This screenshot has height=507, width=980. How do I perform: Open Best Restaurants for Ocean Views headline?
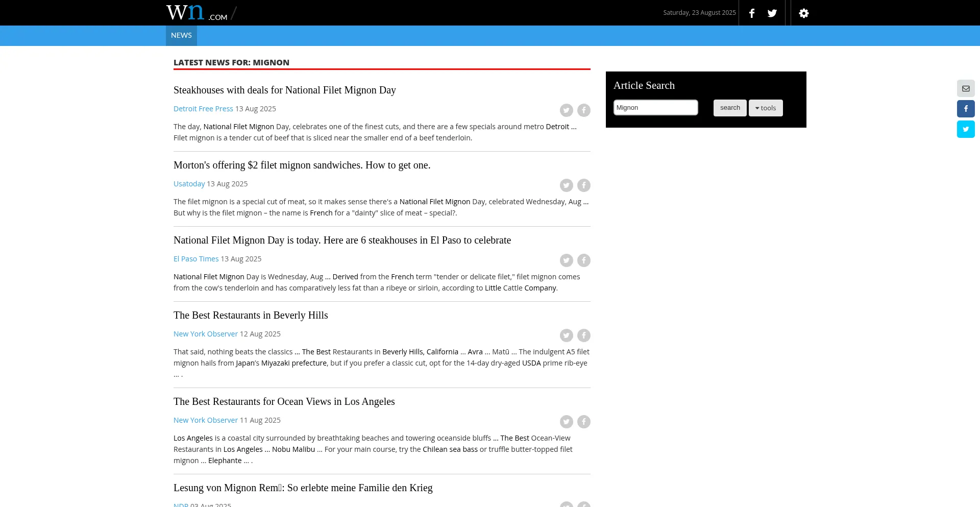coord(284,402)
